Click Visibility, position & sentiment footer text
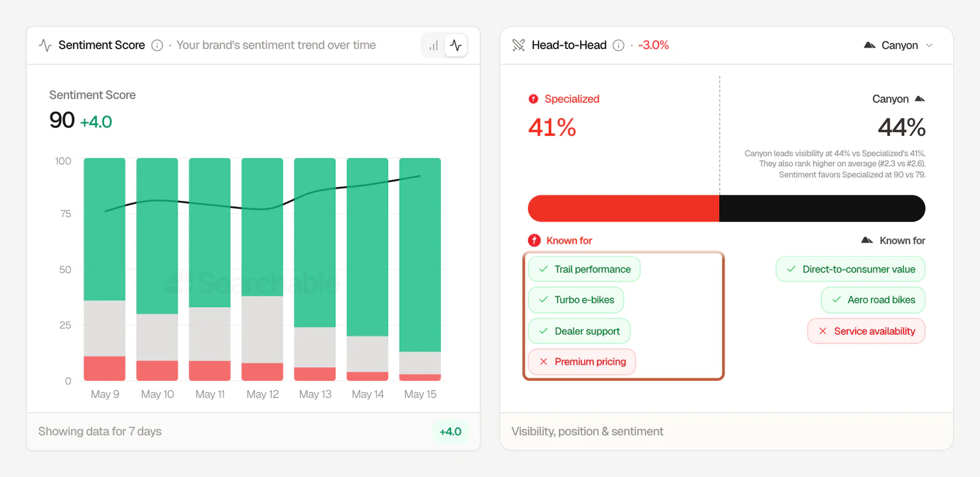The width and height of the screenshot is (980, 477). coord(587,432)
